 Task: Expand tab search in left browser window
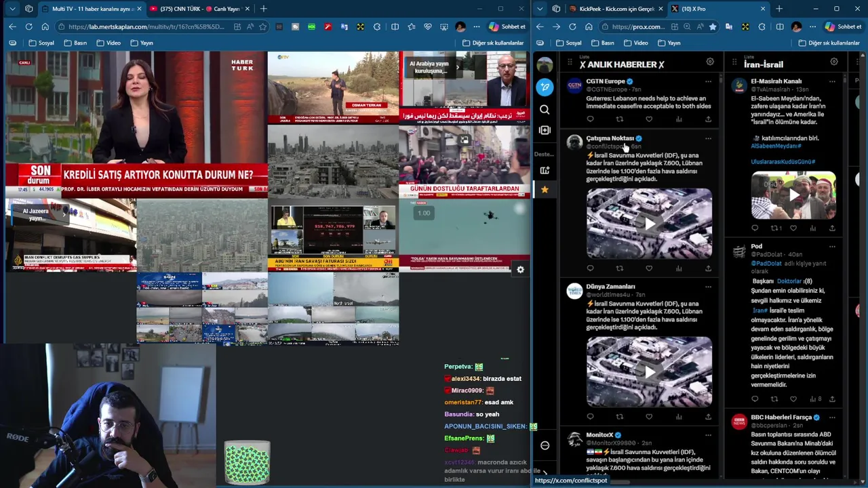[12, 9]
